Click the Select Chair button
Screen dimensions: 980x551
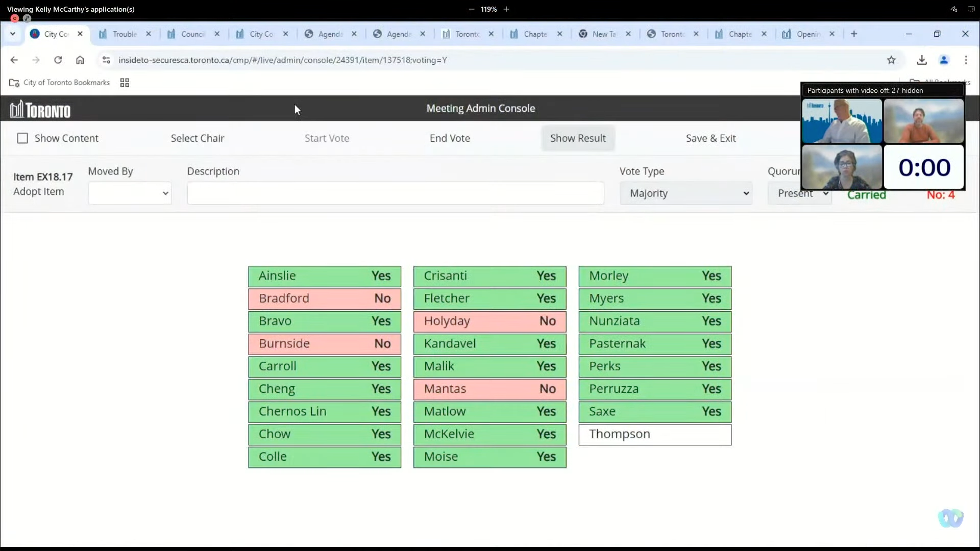pyautogui.click(x=198, y=138)
